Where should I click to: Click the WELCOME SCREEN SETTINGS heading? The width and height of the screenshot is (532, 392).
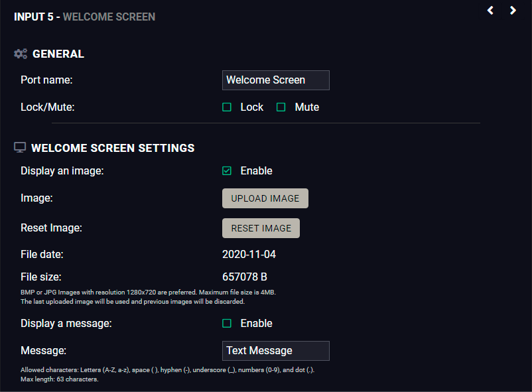click(113, 148)
